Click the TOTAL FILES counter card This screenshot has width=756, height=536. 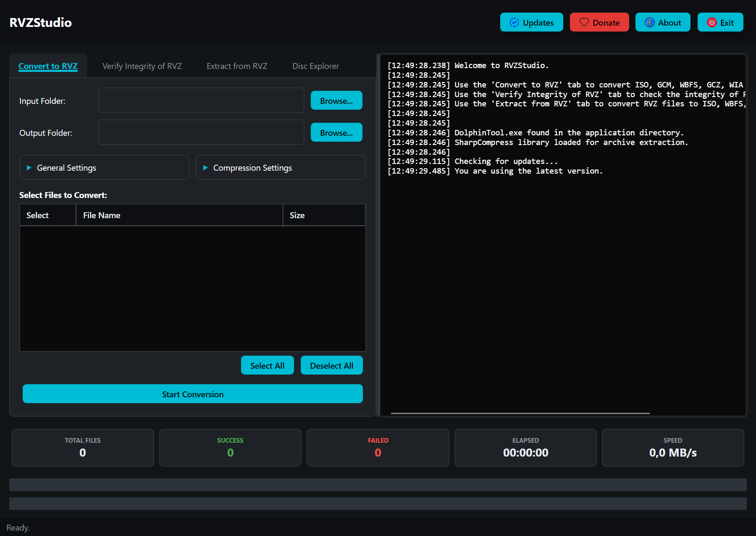[x=83, y=448]
